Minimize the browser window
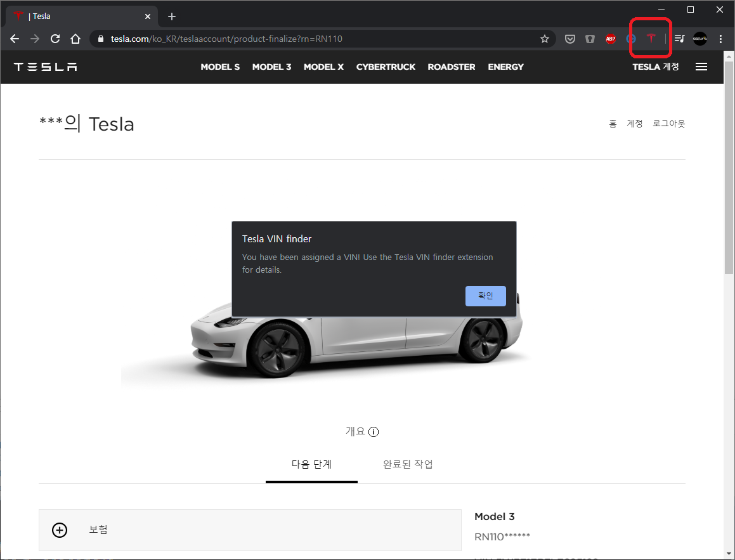The width and height of the screenshot is (735, 560). tap(661, 10)
